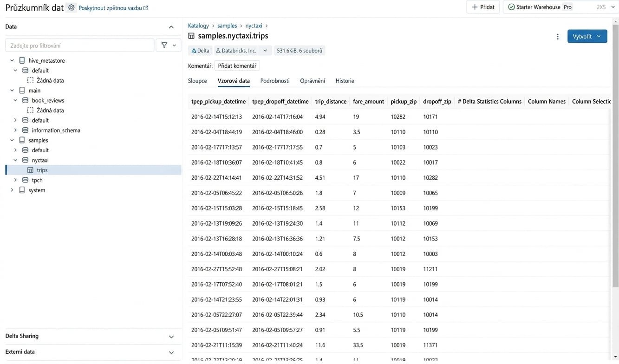Click the plus icon in Přidat button
Screen dimensions: 619x364
tap(475, 7)
